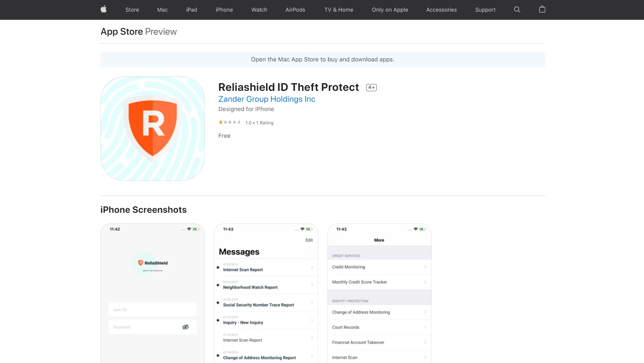
Task: Click Monthly Credit Score Tracker chevron
Action: (425, 282)
